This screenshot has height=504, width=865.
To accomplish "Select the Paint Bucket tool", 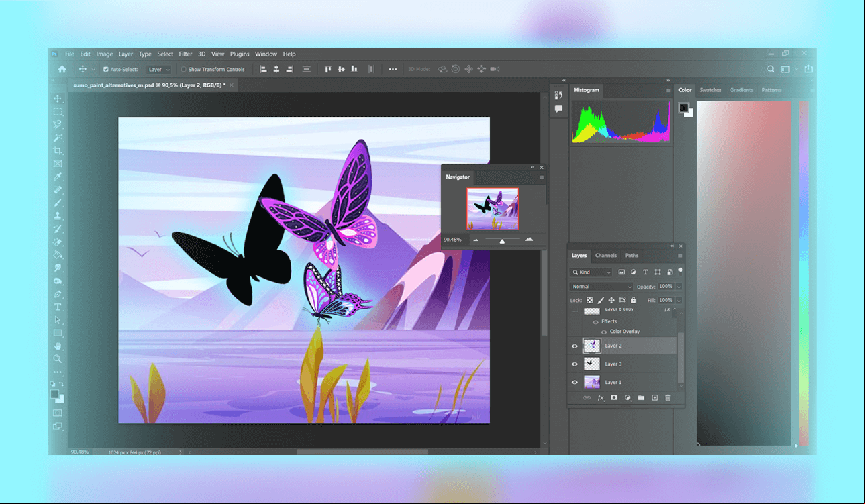I will [58, 255].
